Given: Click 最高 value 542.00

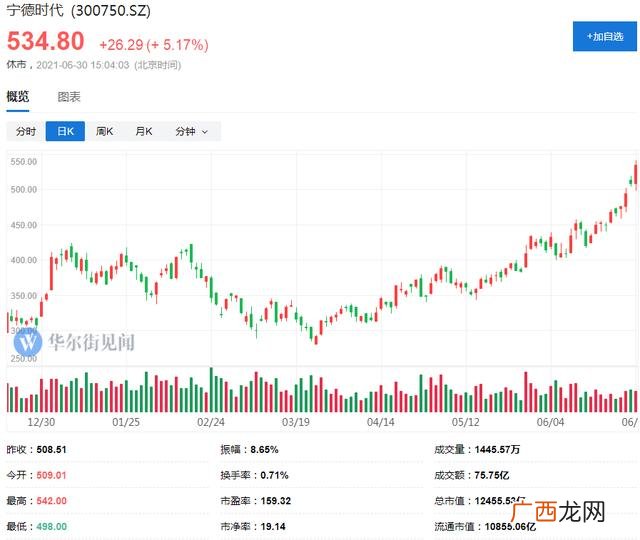Looking at the screenshot, I should (x=51, y=501).
